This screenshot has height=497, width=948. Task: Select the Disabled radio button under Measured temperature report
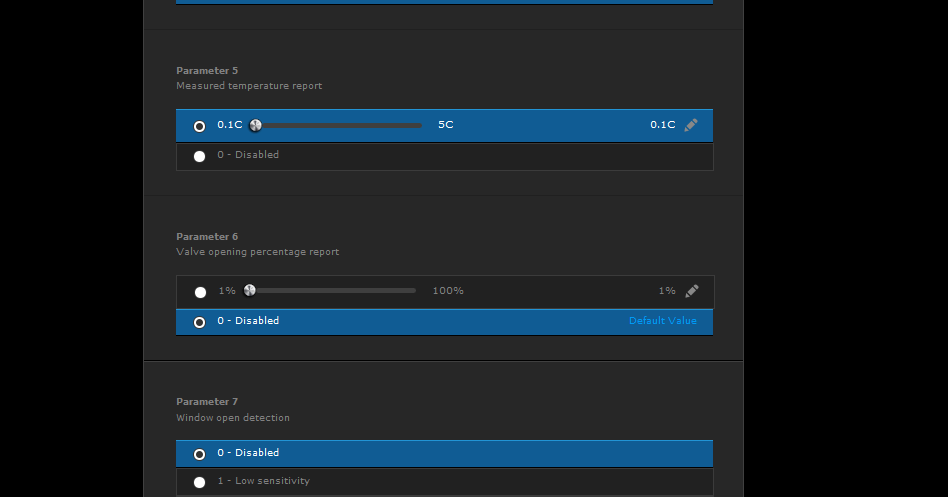200,156
